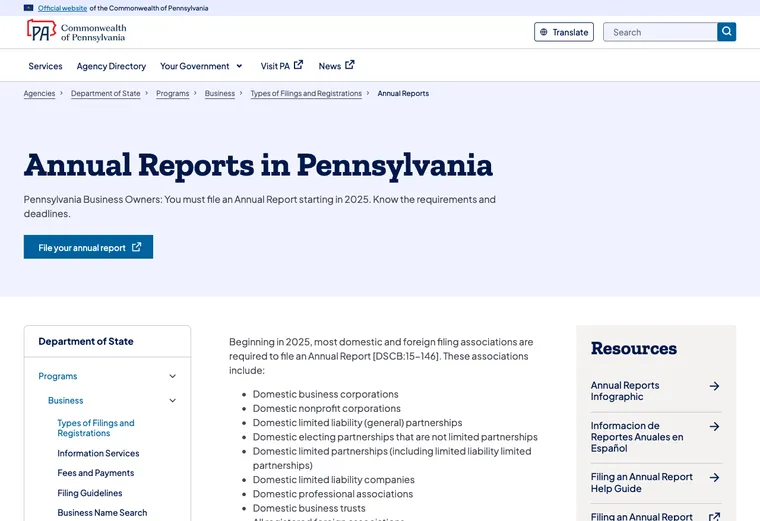Click the Official website link
Viewport: 760px width, 521px height.
click(63, 8)
